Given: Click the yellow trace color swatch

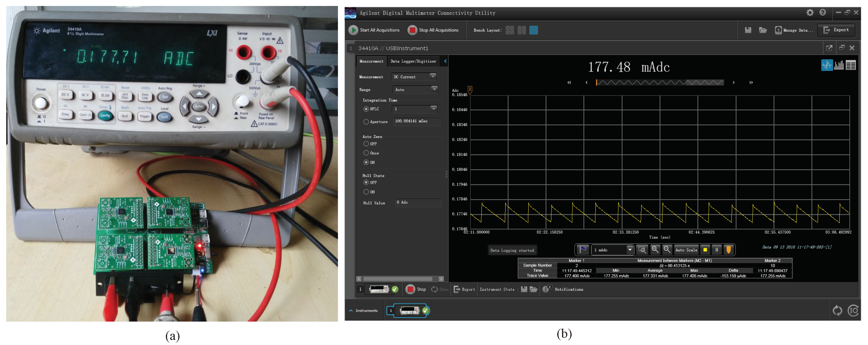Looking at the screenshot, I should pos(705,250).
